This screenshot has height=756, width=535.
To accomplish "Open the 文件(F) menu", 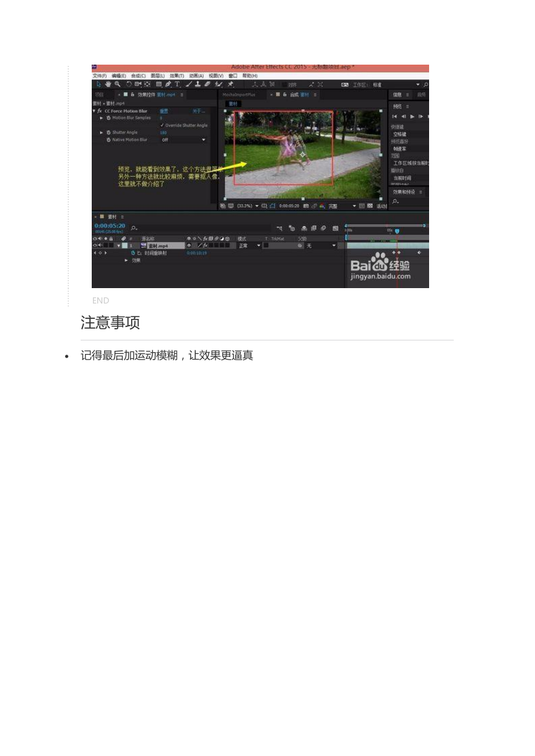I will pyautogui.click(x=100, y=76).
